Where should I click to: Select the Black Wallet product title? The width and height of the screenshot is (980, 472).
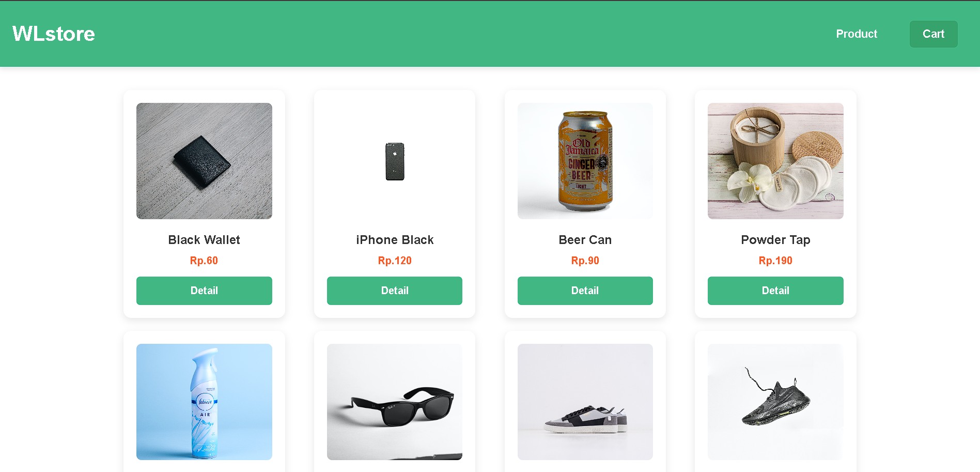point(204,239)
